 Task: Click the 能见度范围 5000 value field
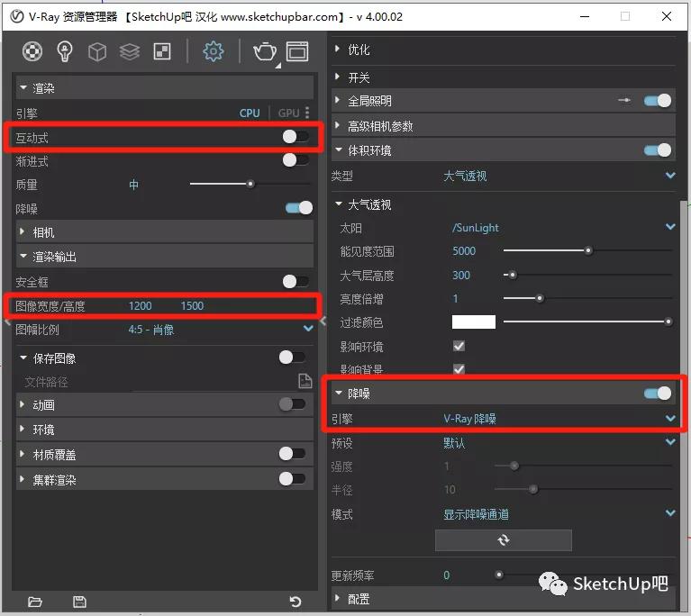click(x=464, y=250)
